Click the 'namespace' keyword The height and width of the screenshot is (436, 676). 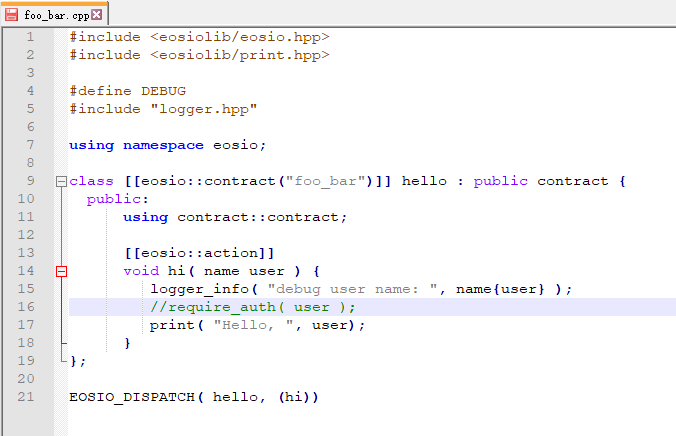163,145
